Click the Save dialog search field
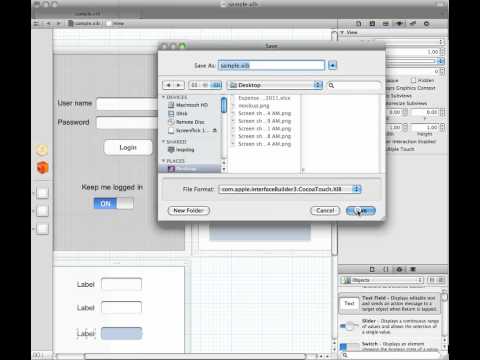 [x=354, y=85]
